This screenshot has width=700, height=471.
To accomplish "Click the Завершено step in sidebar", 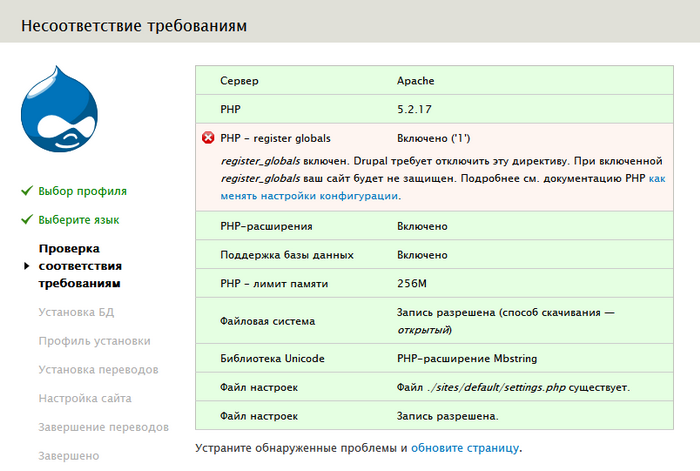I will pos(68,456).
